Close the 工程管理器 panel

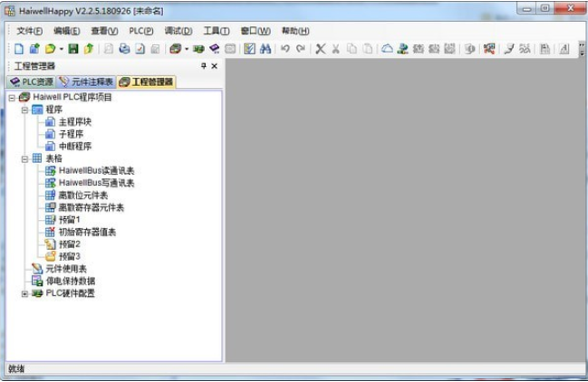click(215, 66)
